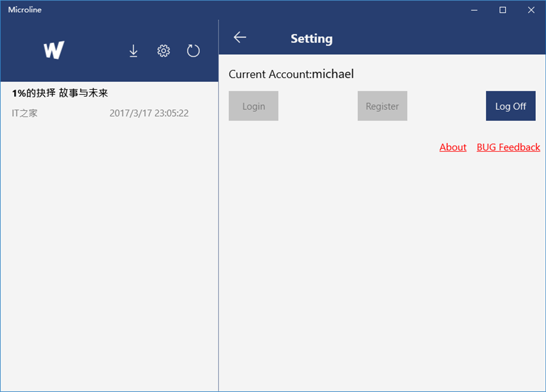Click the Log Off button
546x392 pixels.
tap(510, 106)
